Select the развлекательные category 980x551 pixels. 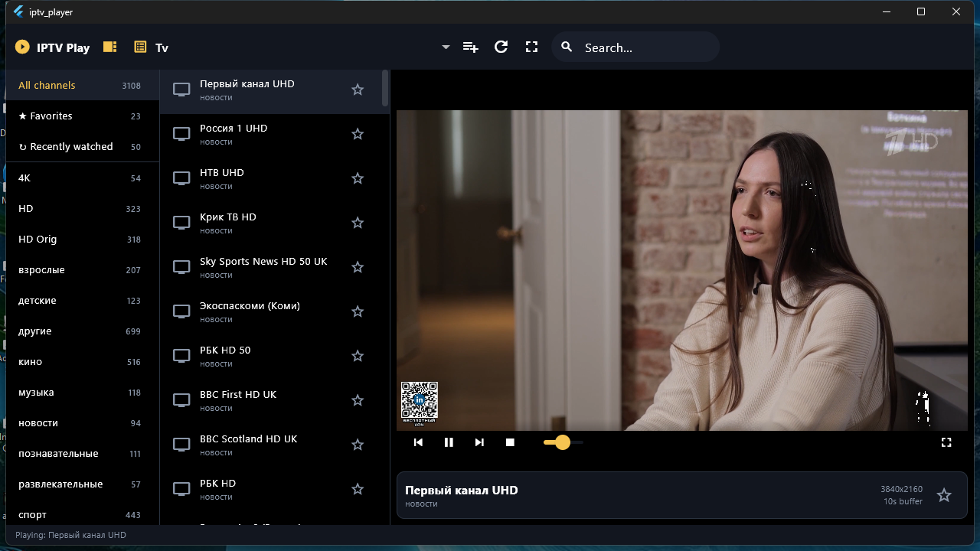pyautogui.click(x=83, y=484)
